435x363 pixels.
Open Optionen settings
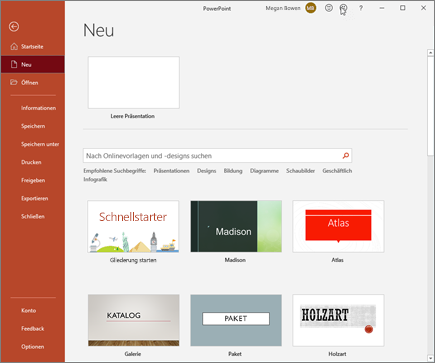tap(33, 347)
